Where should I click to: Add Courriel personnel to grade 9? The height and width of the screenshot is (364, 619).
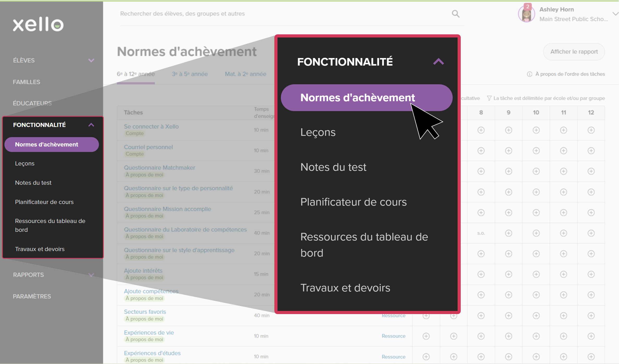click(509, 151)
